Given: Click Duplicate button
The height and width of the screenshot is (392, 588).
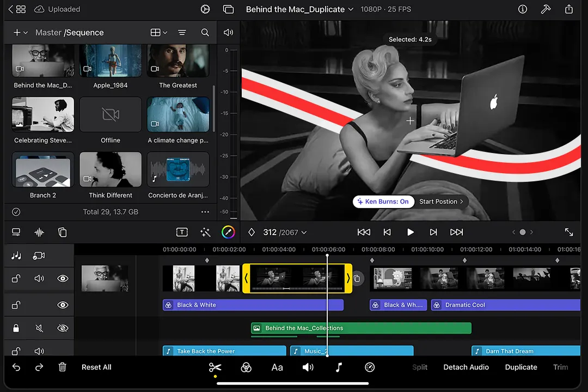Looking at the screenshot, I should pyautogui.click(x=521, y=367).
